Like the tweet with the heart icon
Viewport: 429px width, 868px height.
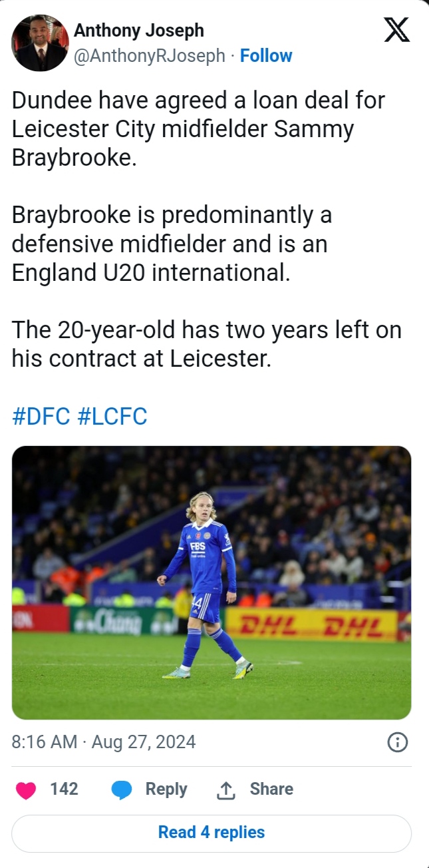coord(26,790)
